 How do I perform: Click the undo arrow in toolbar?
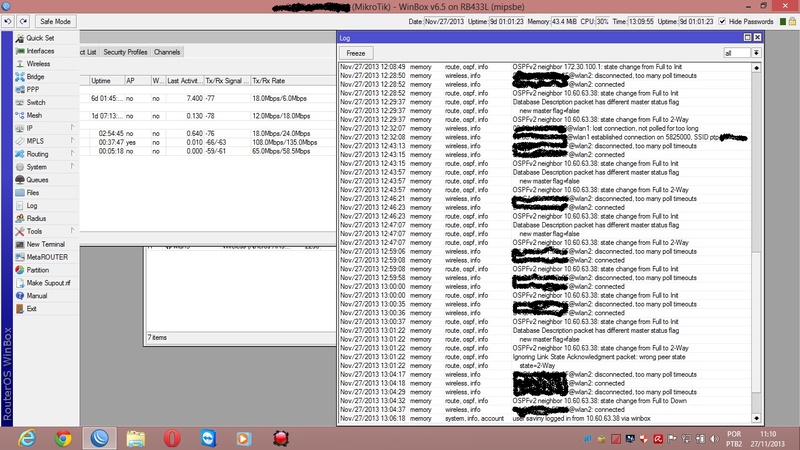pos(8,21)
